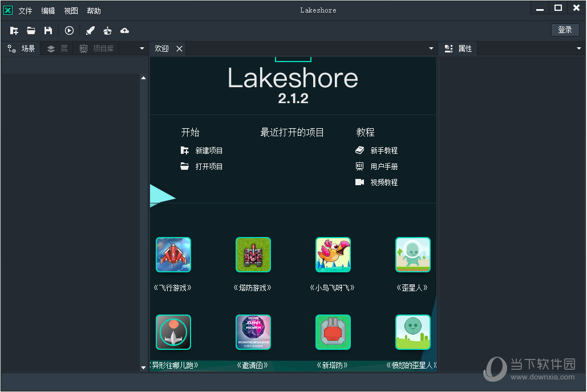Click the play preview toolbar icon
Image resolution: width=587 pixels, height=392 pixels.
69,31
